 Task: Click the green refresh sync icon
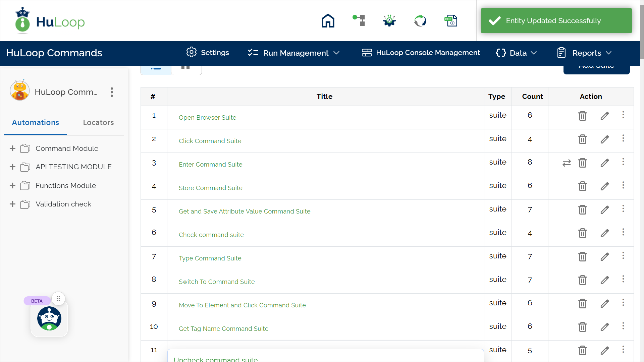tap(420, 21)
